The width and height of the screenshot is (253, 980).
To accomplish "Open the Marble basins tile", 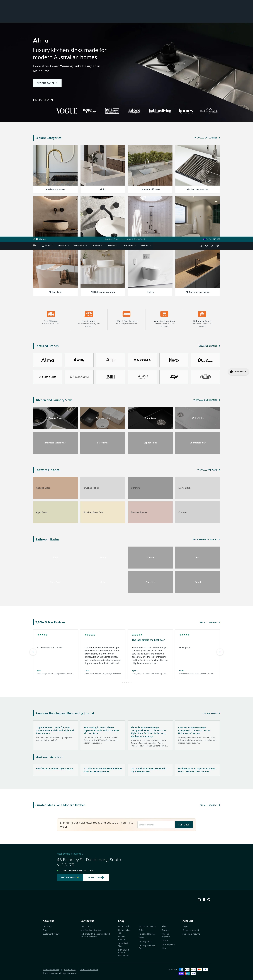I will 150,558.
